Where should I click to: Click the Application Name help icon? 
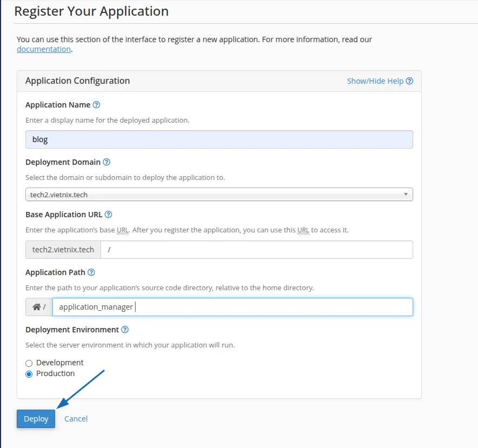point(97,105)
